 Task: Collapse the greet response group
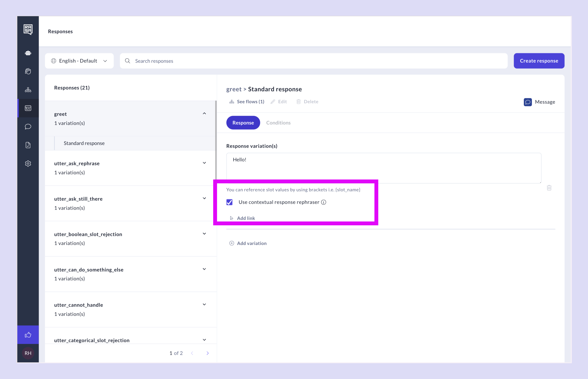point(204,113)
